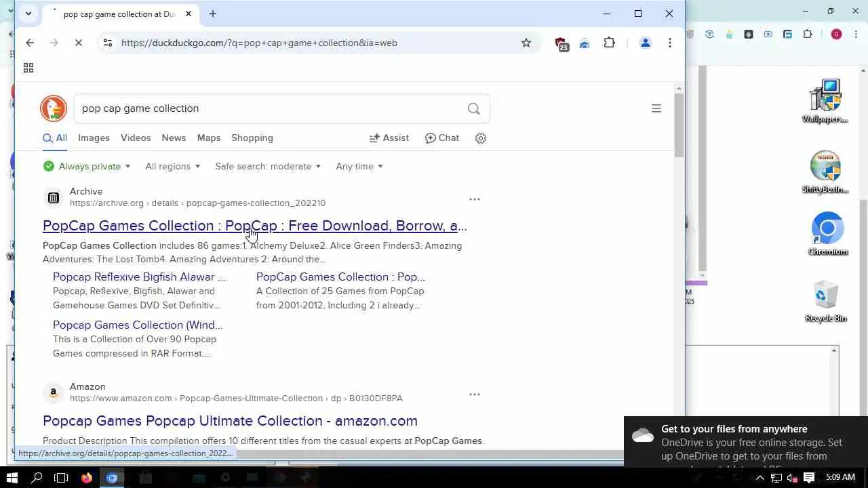Bookmark this page with the star icon
This screenshot has height=488, width=868.
click(x=526, y=43)
